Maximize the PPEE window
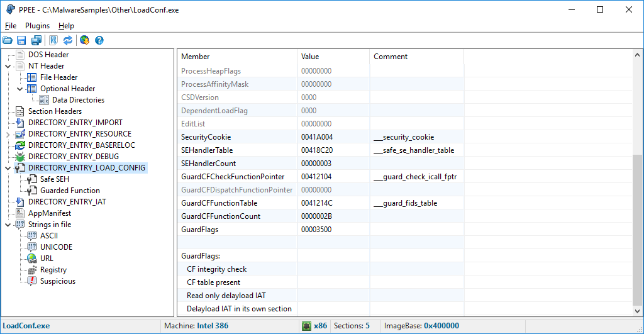644x334 pixels. 599,9
